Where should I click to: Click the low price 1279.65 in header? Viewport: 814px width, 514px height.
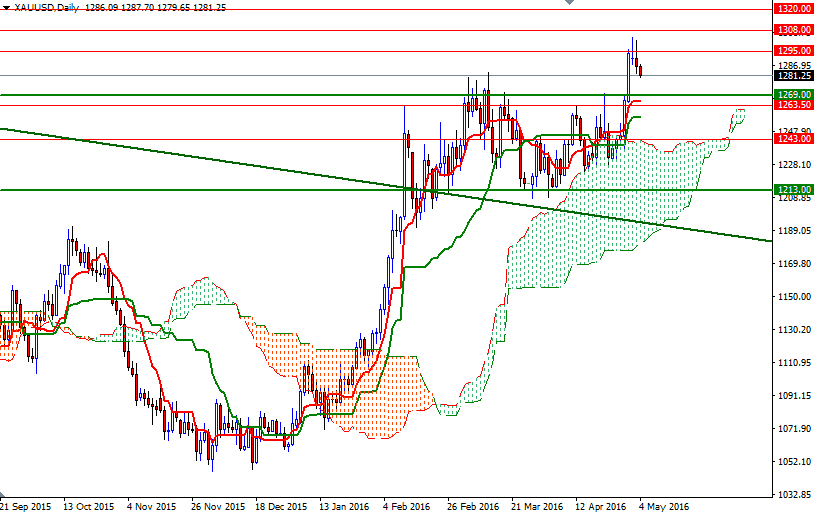click(x=173, y=8)
